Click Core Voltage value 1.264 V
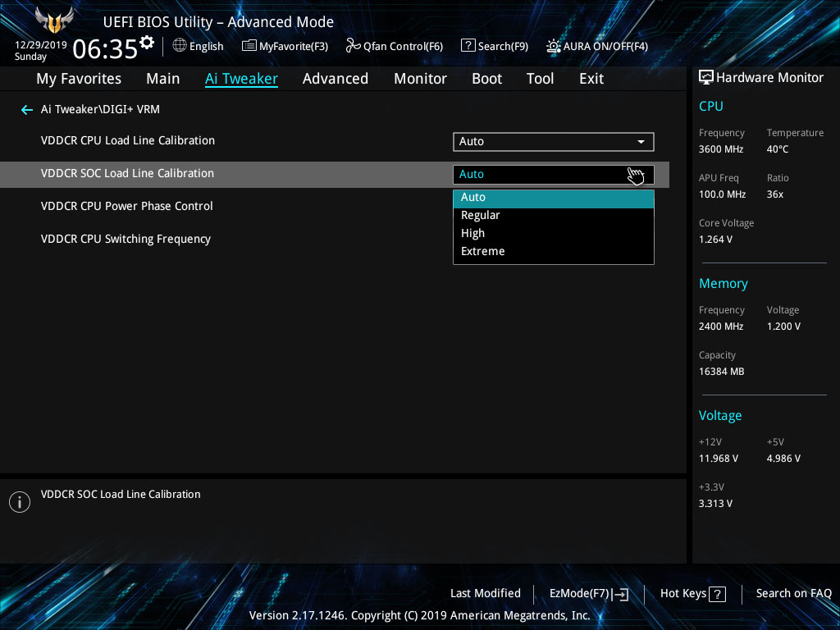This screenshot has width=840, height=630. tap(715, 240)
